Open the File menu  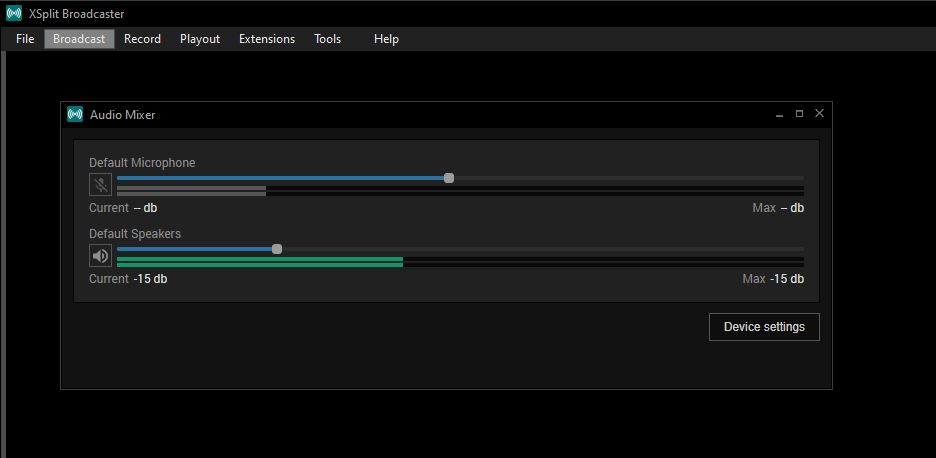pos(25,39)
